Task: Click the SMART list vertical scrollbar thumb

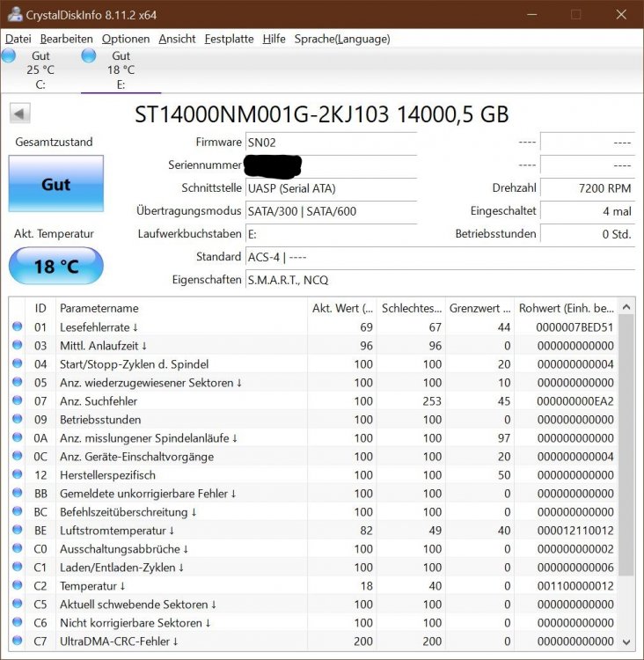Action: tap(626, 445)
